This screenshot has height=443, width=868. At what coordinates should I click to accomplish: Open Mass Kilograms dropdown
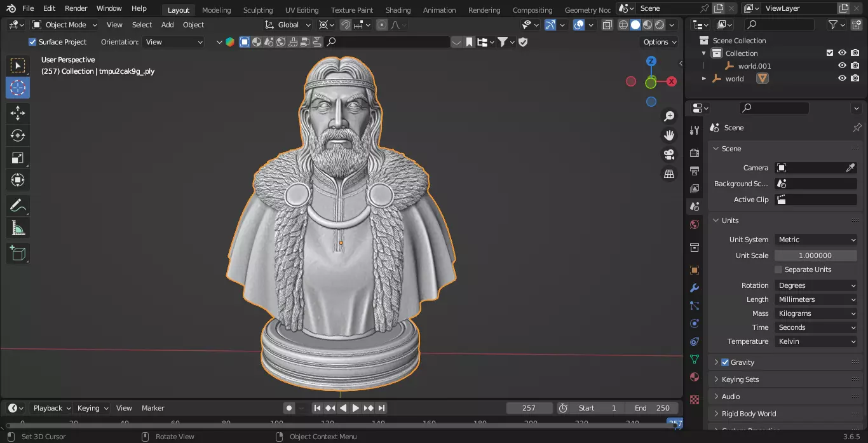pyautogui.click(x=816, y=313)
